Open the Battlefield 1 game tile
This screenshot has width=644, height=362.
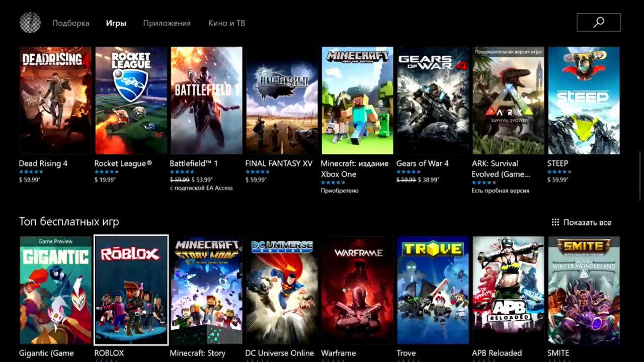(x=206, y=101)
